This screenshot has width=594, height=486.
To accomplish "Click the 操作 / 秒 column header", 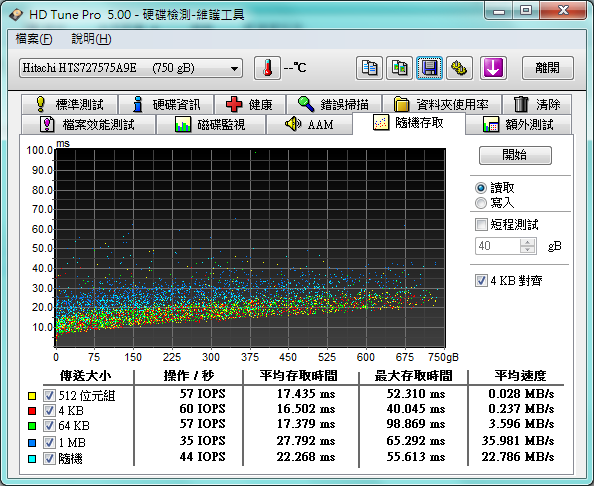I will (188, 376).
